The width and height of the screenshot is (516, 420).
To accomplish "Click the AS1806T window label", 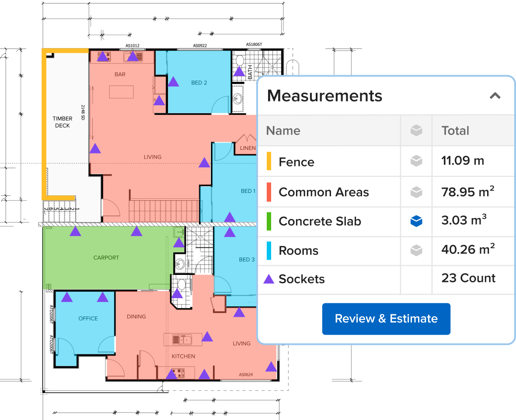I will pos(254,45).
